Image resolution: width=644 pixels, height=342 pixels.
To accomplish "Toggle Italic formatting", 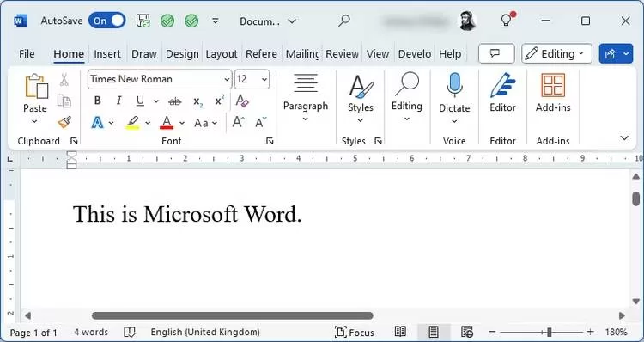I will click(x=118, y=101).
